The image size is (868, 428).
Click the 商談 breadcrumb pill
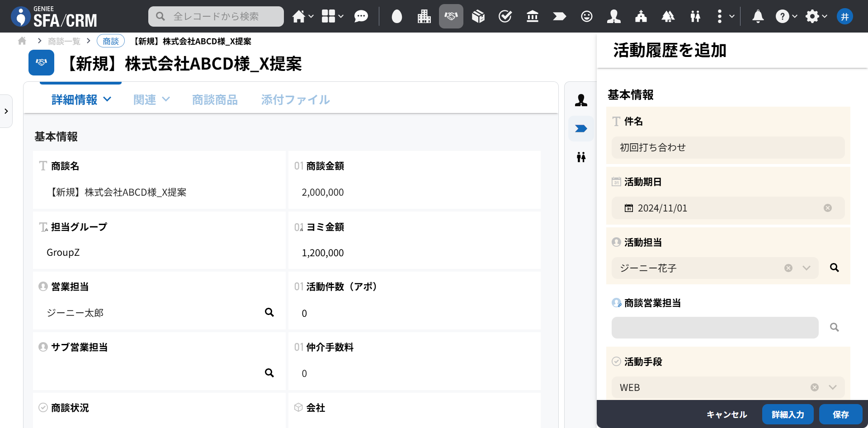pyautogui.click(x=111, y=41)
